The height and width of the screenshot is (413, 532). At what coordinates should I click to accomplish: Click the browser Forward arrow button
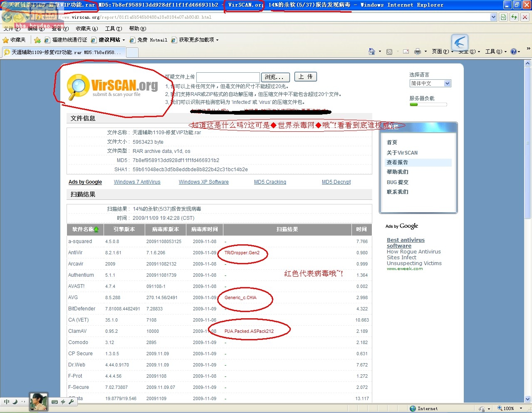tap(19, 17)
